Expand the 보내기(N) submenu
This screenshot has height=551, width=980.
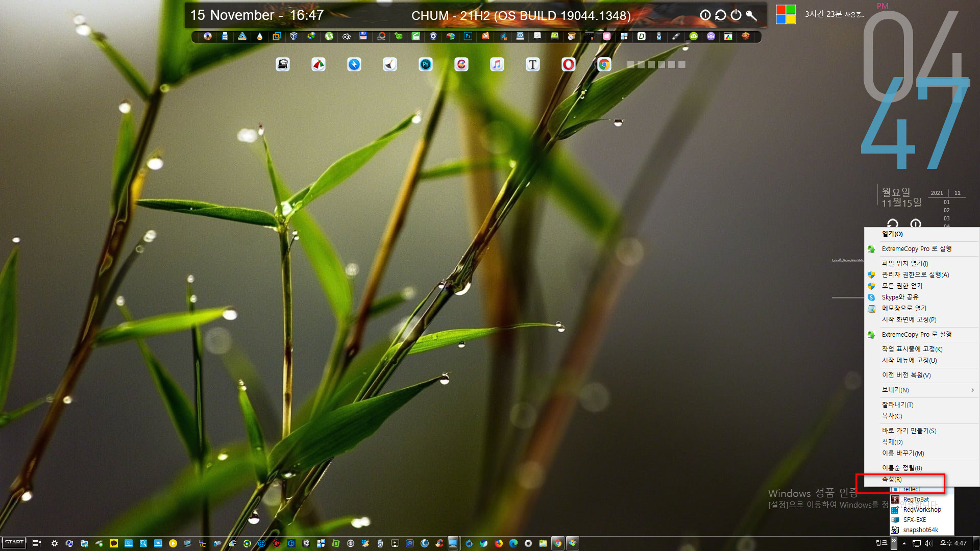pos(922,390)
